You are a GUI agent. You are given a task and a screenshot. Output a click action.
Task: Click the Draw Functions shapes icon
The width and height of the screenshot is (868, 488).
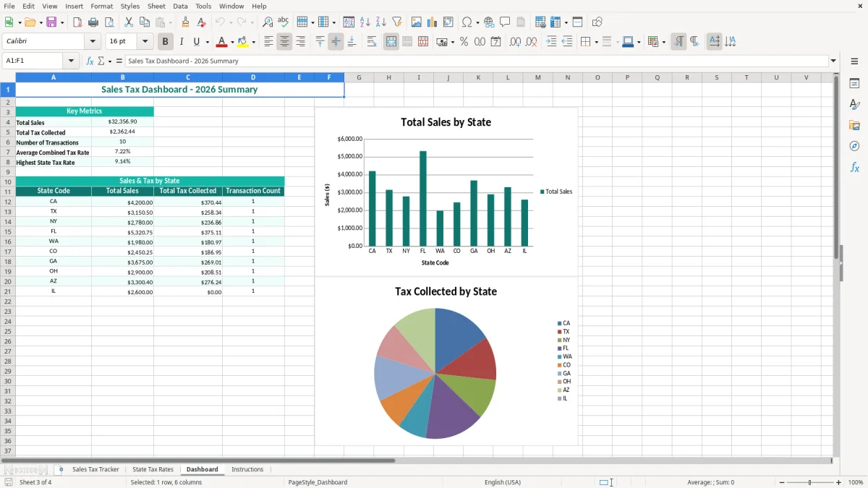597,22
